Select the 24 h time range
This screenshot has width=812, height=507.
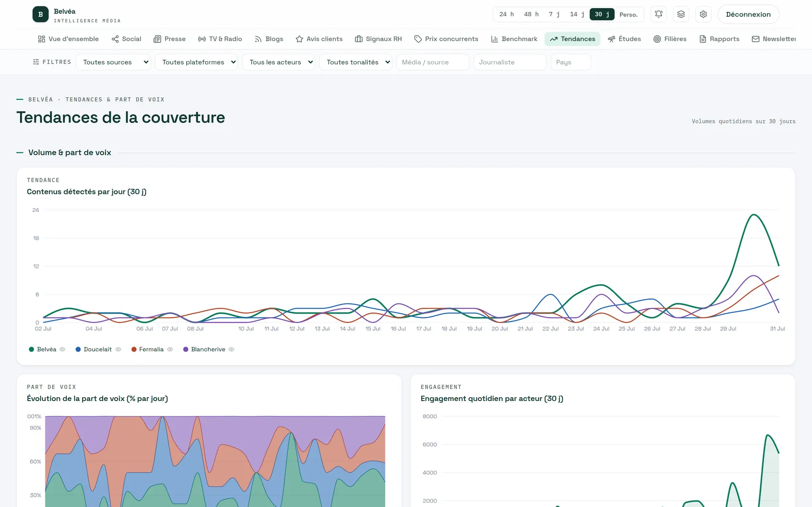pyautogui.click(x=506, y=14)
